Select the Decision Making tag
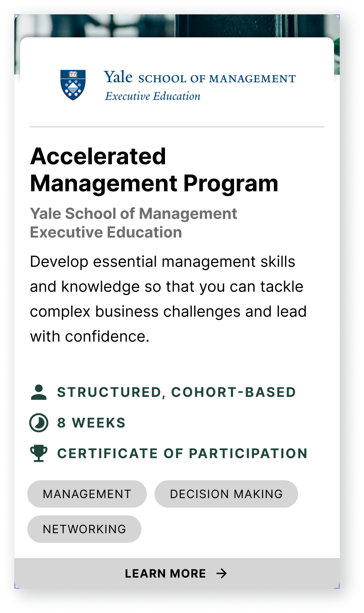This screenshot has height=613, width=364. 226,494
